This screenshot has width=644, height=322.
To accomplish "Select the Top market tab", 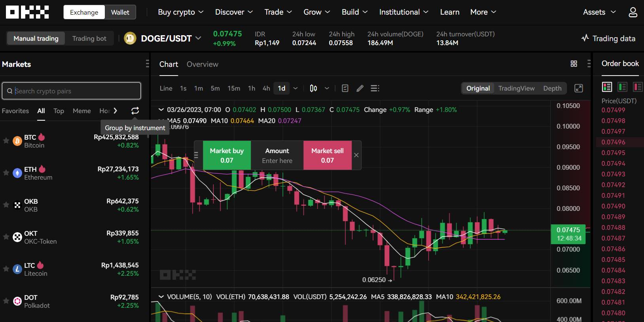I will coord(59,111).
